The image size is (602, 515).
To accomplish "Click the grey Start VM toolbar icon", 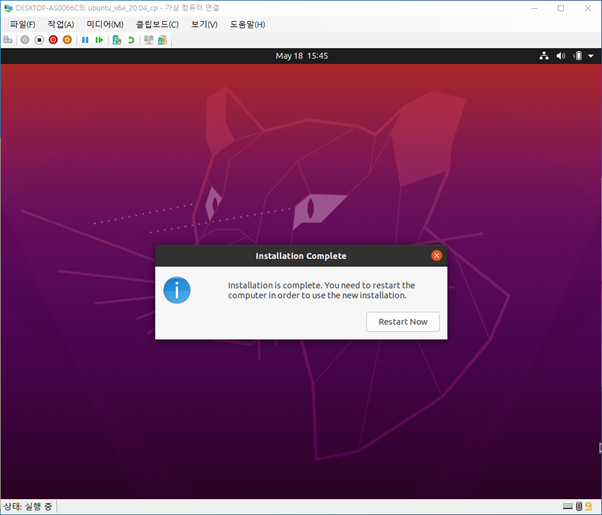I will pyautogui.click(x=25, y=40).
